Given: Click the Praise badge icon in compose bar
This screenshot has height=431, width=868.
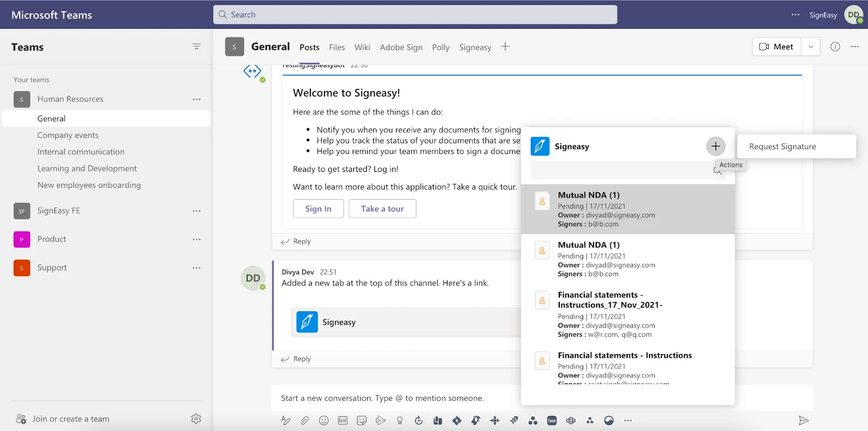Looking at the screenshot, I should [400, 421].
